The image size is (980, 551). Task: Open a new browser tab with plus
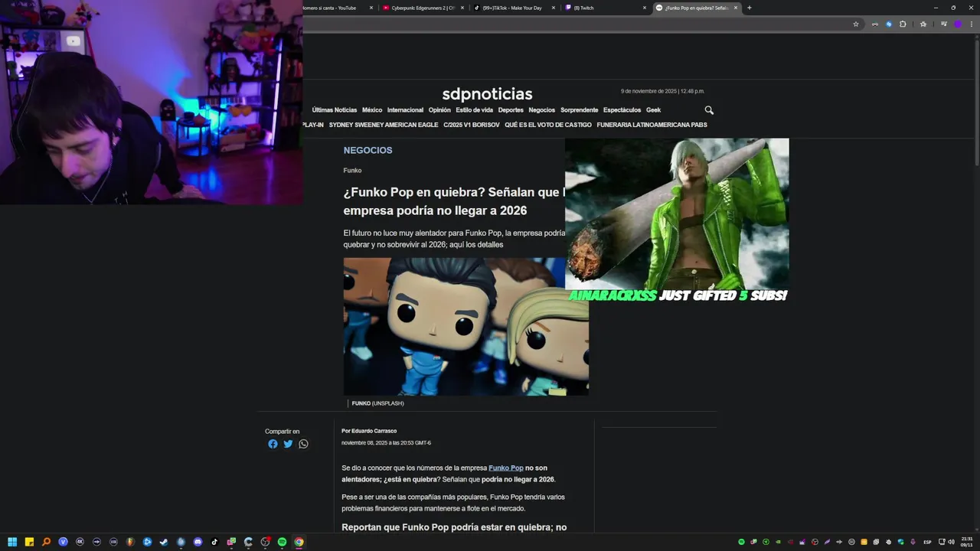click(x=749, y=8)
